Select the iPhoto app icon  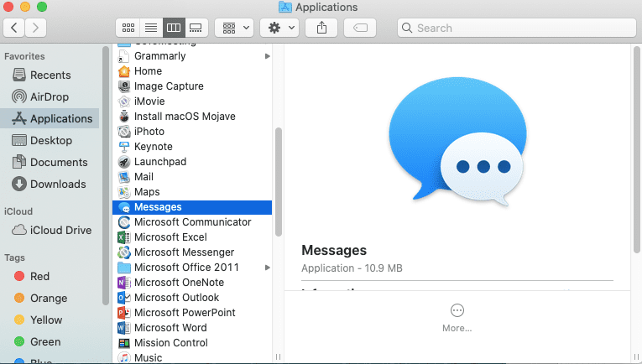tap(124, 132)
